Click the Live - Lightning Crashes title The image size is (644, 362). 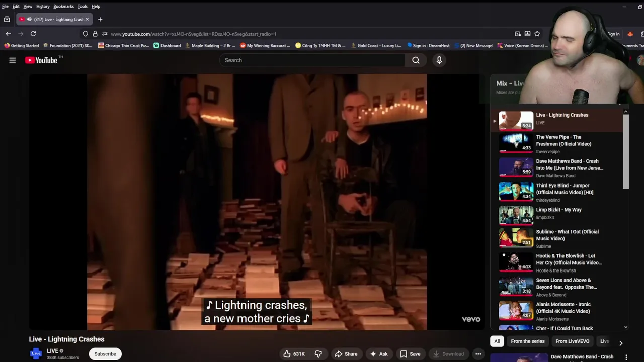point(66,339)
